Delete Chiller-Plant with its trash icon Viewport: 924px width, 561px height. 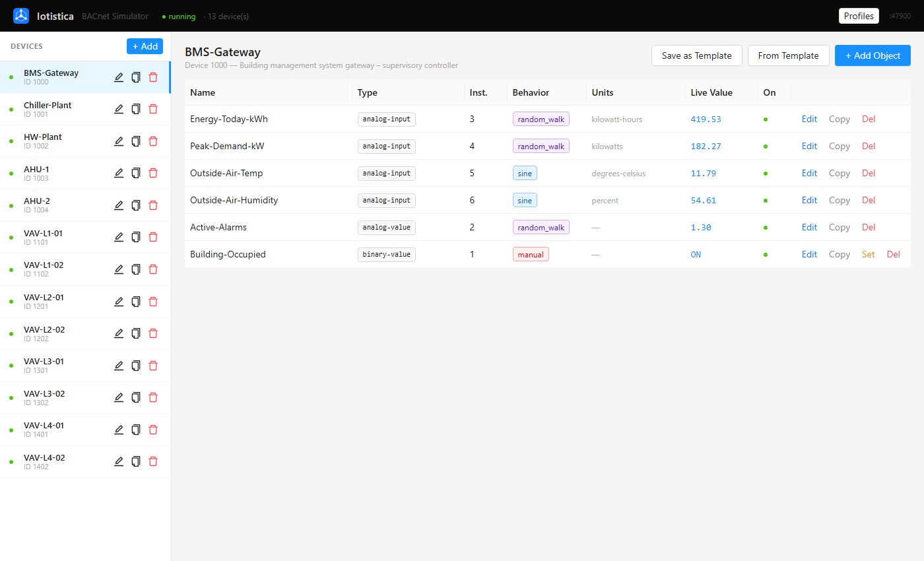[x=153, y=109]
